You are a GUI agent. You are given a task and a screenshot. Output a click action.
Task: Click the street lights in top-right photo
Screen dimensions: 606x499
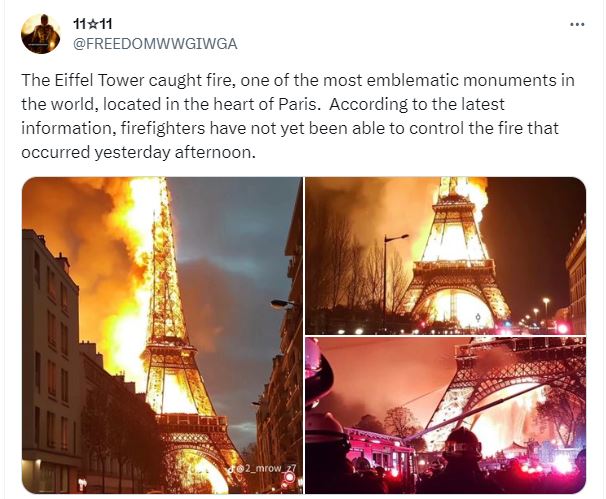coord(535,313)
